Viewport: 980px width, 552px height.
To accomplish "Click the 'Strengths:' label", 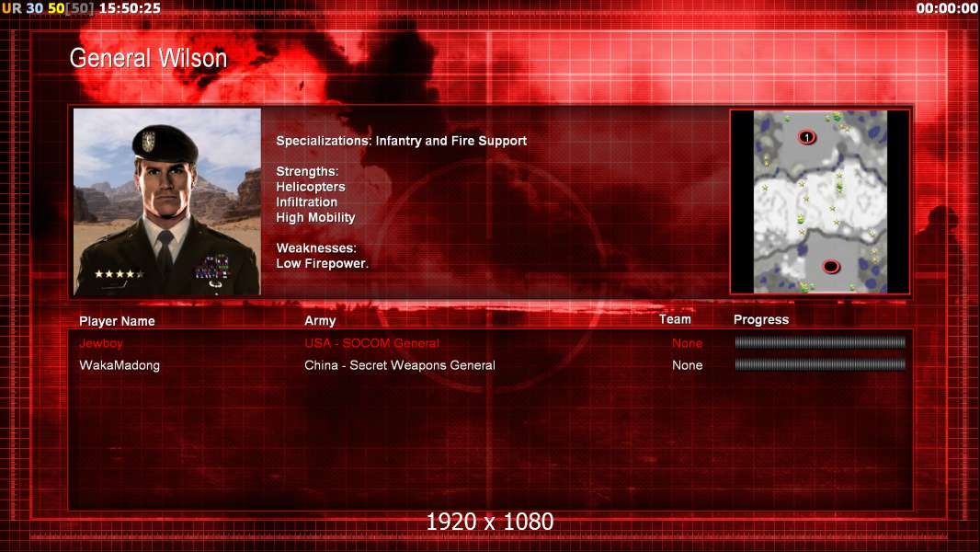I will click(x=307, y=171).
